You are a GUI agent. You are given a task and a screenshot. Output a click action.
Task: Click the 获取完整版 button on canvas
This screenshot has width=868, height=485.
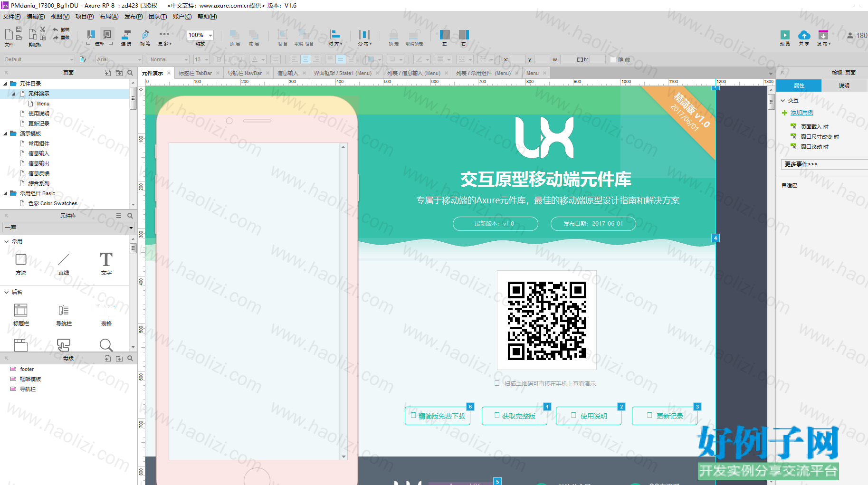point(515,416)
